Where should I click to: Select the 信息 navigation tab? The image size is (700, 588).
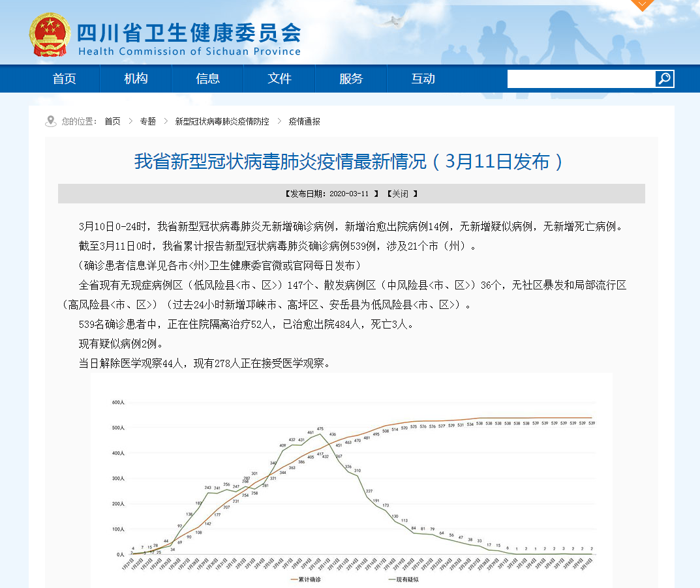207,79
